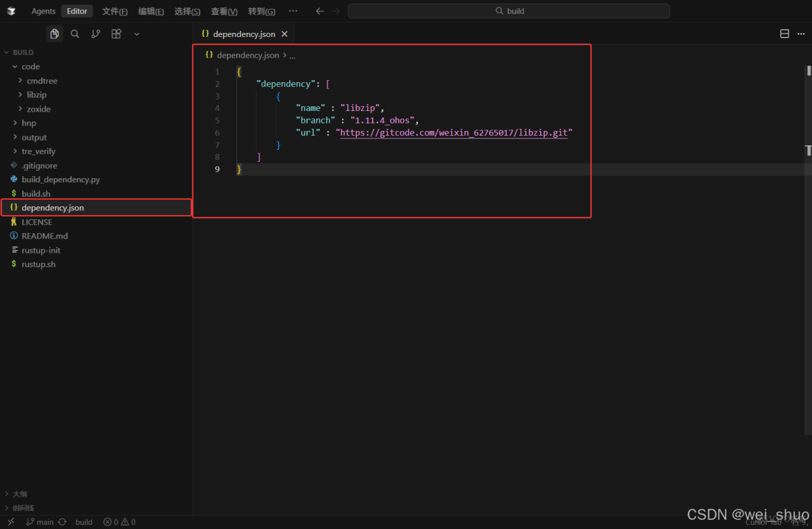Open the libzip git URL link
This screenshot has width=812, height=529.
(454, 132)
